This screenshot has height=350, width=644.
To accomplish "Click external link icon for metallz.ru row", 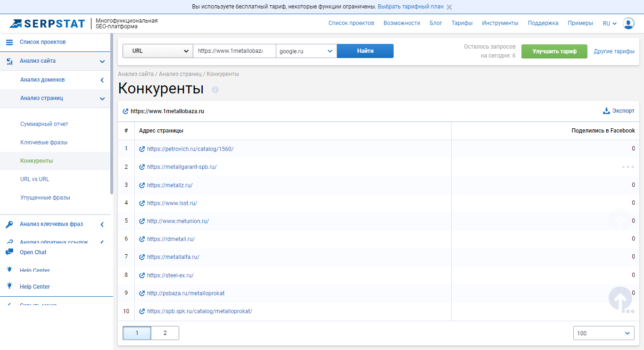I will pos(142,185).
